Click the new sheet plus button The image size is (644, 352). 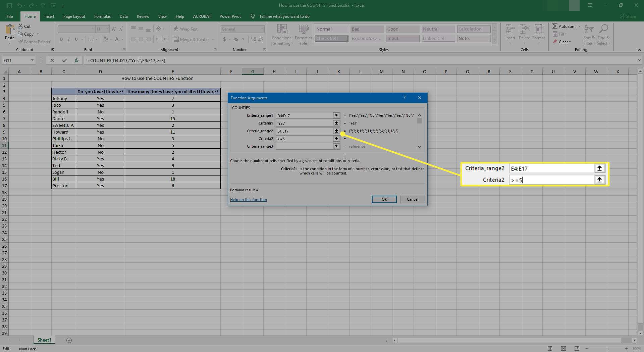click(x=69, y=340)
